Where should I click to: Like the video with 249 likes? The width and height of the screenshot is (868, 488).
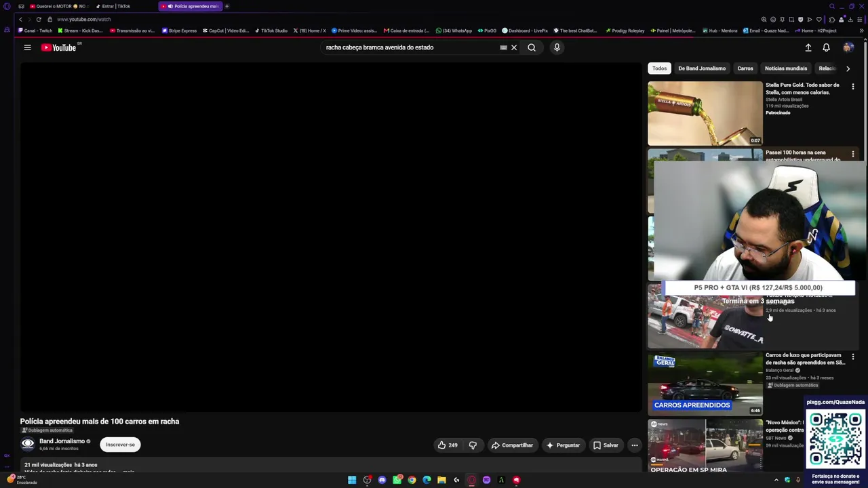click(448, 445)
